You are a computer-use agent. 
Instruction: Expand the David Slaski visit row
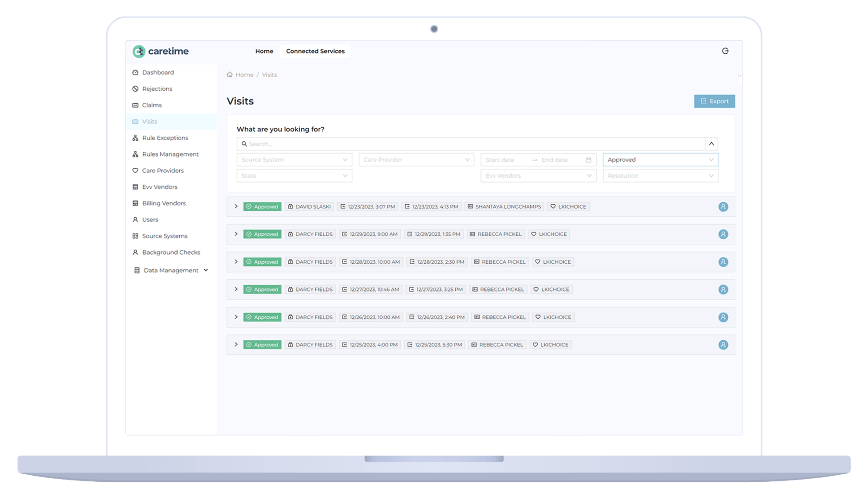pos(236,206)
